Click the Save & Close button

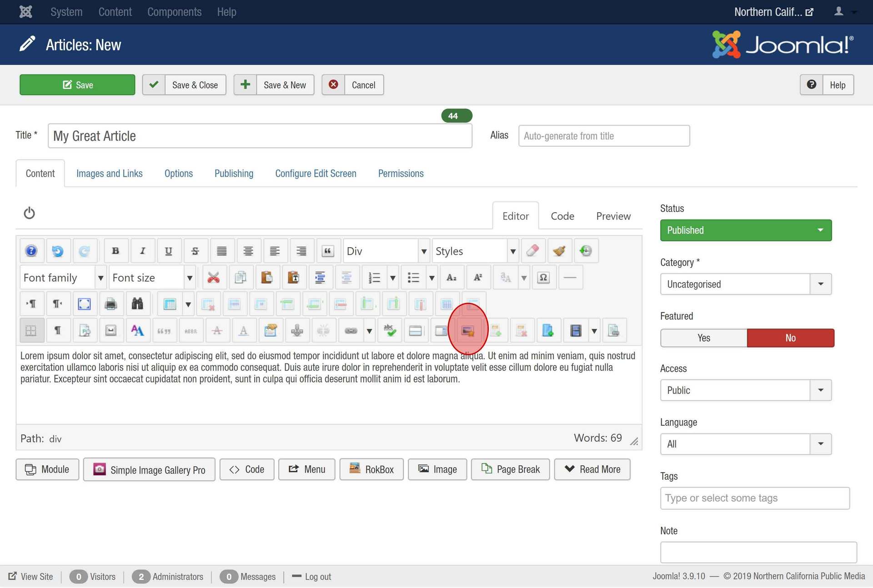184,85
